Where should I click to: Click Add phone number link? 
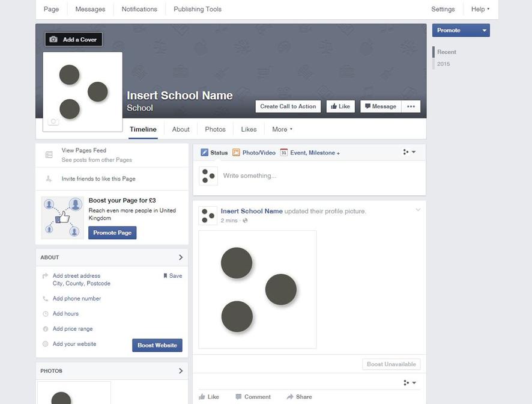[x=77, y=298]
